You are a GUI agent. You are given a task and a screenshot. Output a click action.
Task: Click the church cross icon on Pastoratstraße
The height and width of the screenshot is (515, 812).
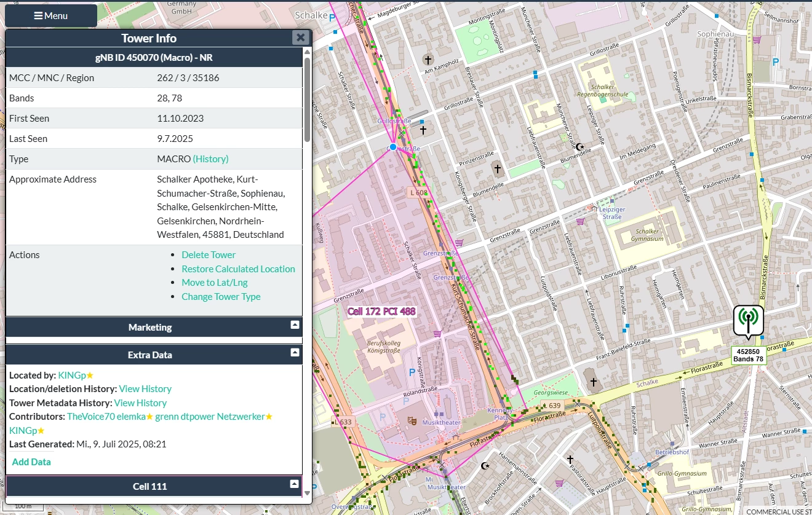coord(570,459)
